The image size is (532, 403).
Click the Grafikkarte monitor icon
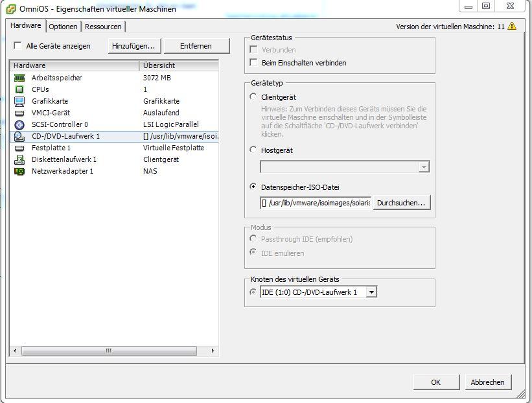(x=19, y=102)
